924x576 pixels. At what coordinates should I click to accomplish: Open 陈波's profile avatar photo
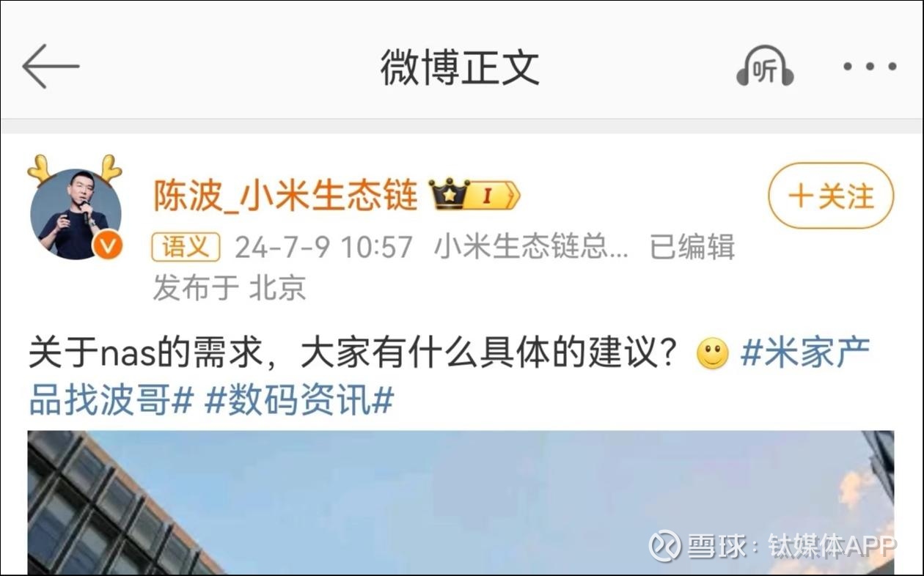[x=76, y=214]
